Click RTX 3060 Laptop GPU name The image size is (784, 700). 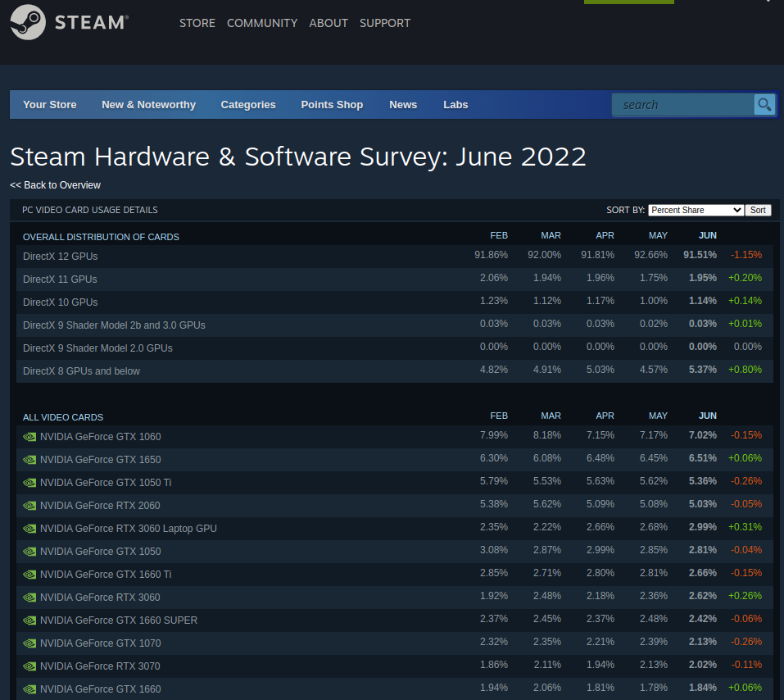point(129,529)
